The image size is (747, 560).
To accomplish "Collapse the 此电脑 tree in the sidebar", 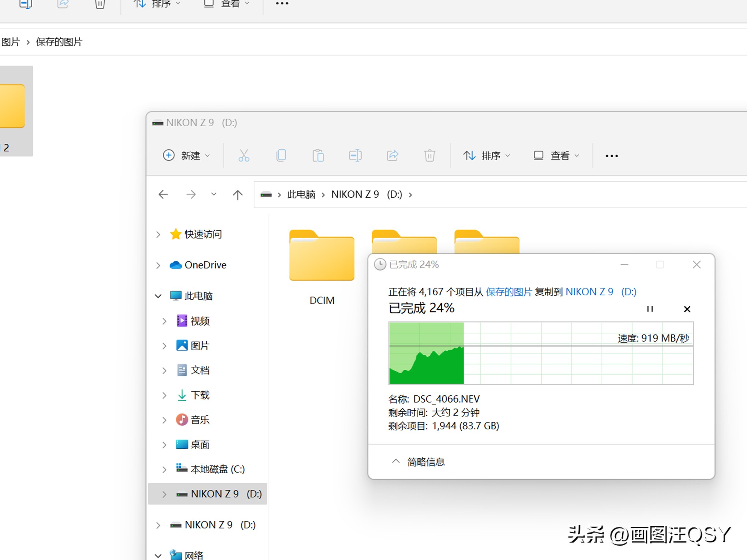I will [158, 296].
